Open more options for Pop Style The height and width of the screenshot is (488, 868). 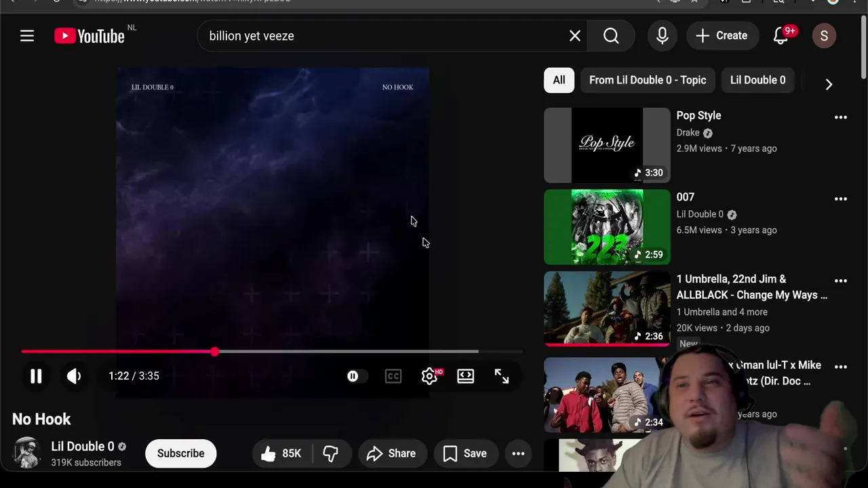pyautogui.click(x=841, y=117)
